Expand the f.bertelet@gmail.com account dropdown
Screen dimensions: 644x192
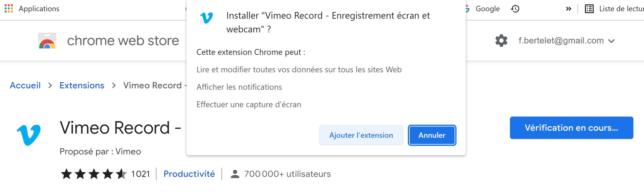pos(611,41)
